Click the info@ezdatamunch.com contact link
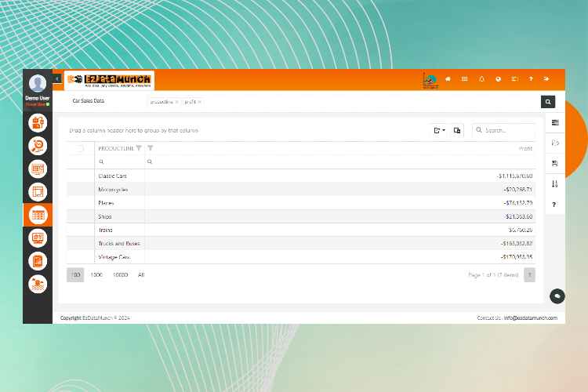Image resolution: width=588 pixels, height=392 pixels. 531,318
